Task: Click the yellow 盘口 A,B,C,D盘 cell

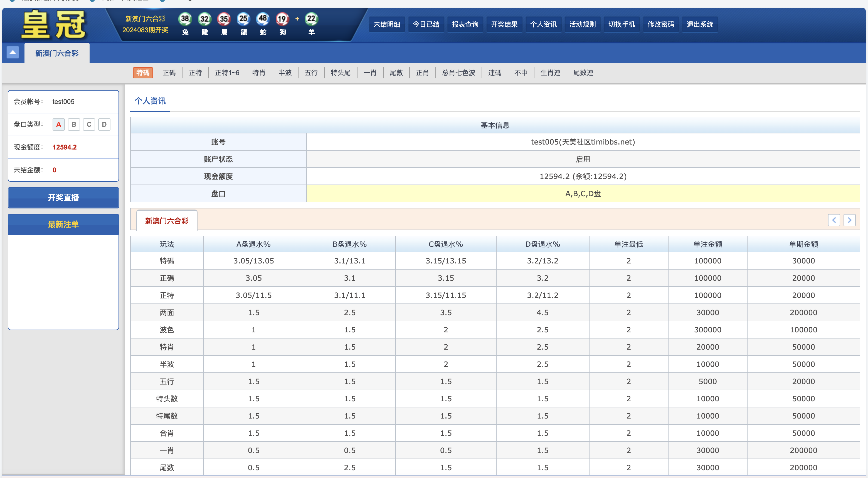Action: pyautogui.click(x=583, y=193)
